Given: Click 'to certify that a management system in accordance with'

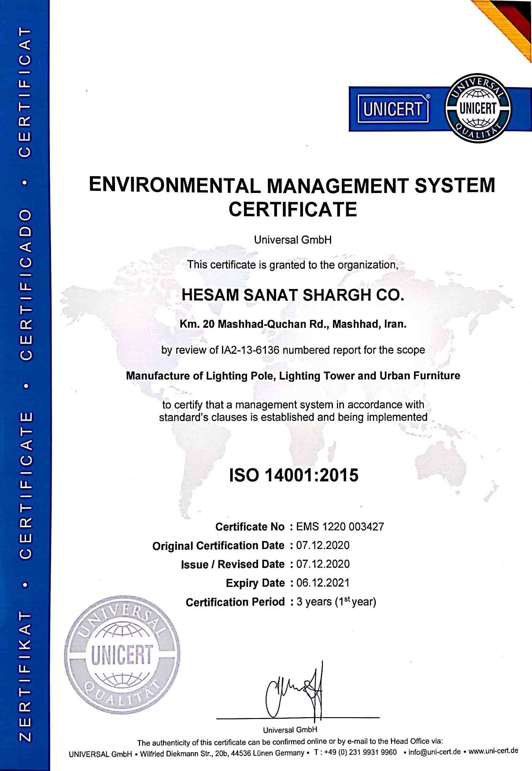Looking at the screenshot, I should pos(293,405).
